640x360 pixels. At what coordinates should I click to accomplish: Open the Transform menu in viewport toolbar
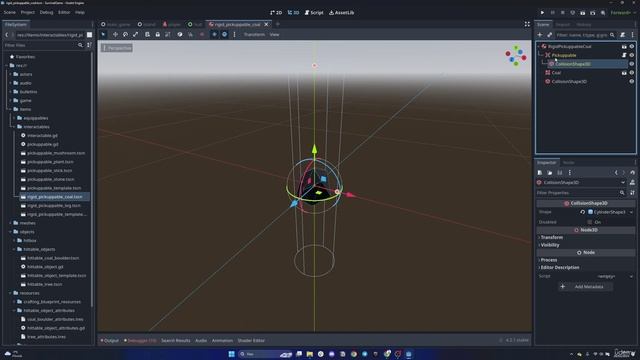pyautogui.click(x=254, y=35)
